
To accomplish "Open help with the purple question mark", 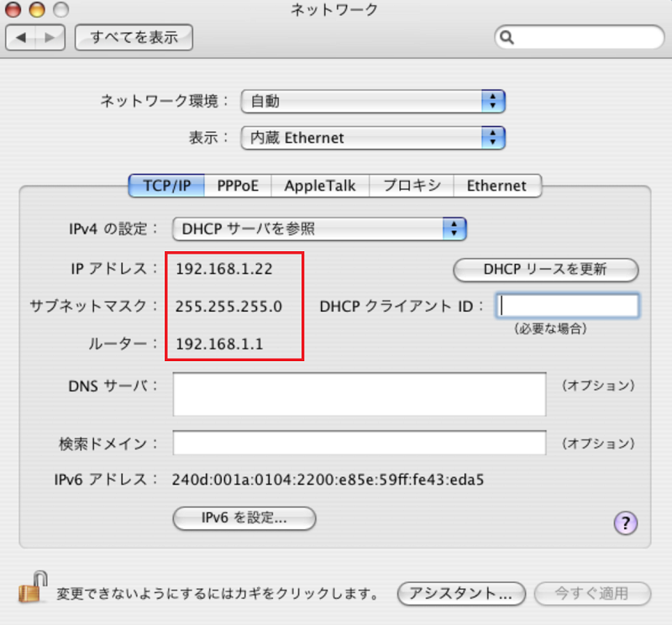I will point(626,523).
